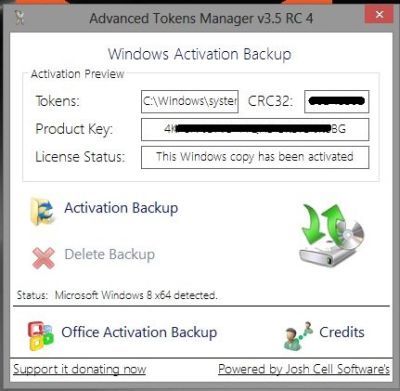Open Powered by Josh Cell Software's link
This screenshot has width=400, height=391.
point(304,369)
